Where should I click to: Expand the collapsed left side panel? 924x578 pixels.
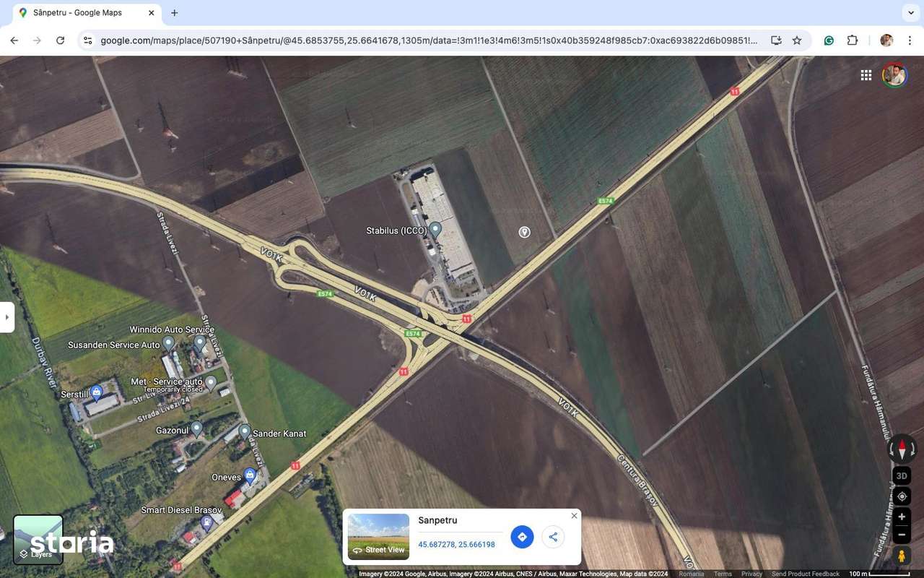click(7, 316)
